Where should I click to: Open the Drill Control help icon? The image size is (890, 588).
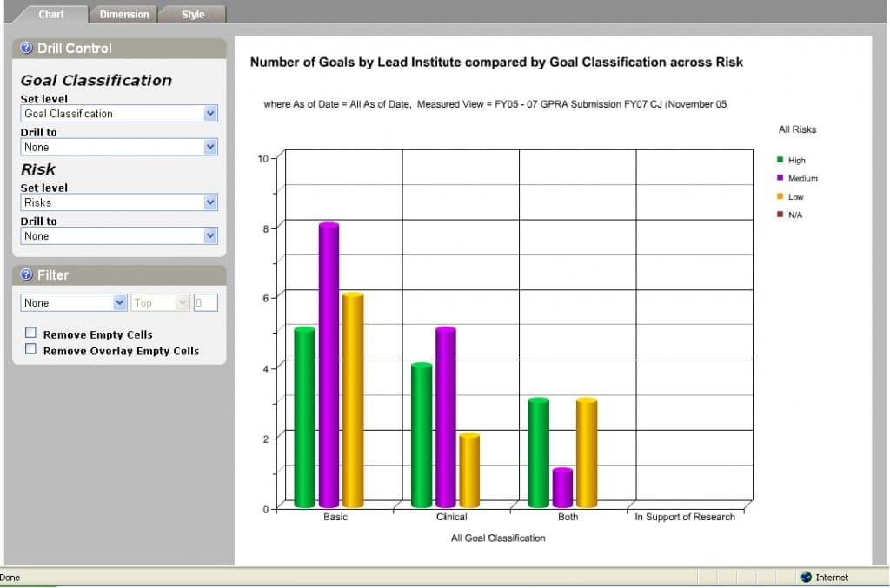pos(25,49)
